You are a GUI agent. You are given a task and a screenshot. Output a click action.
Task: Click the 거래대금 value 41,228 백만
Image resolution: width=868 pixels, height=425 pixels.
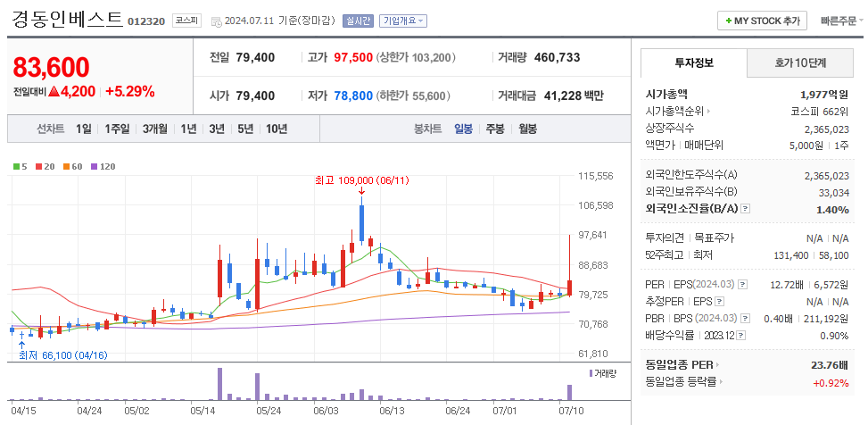pos(574,96)
